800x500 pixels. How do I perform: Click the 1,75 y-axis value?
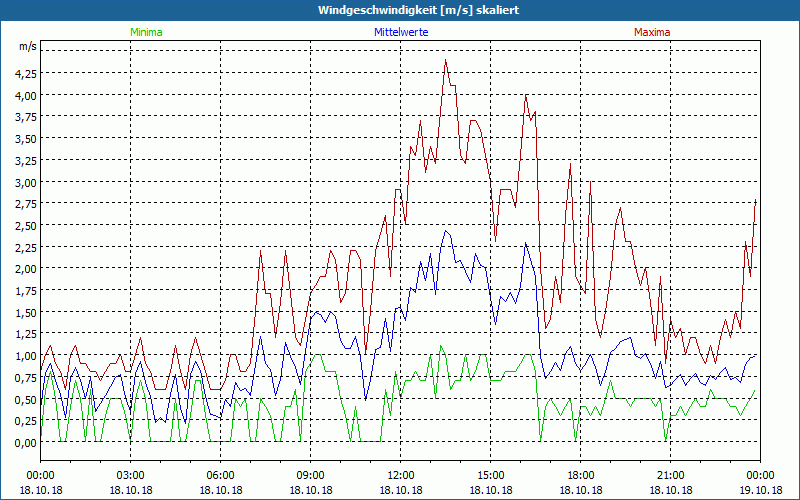26,290
